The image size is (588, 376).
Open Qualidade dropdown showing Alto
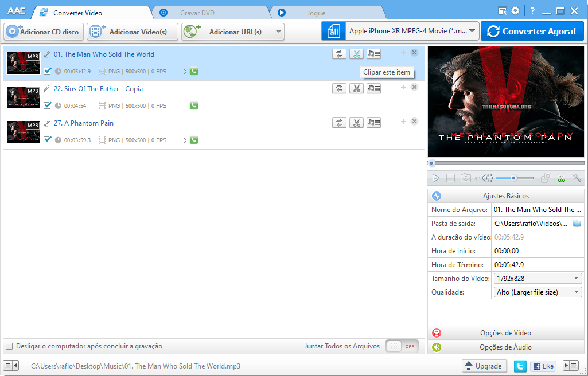tap(538, 292)
